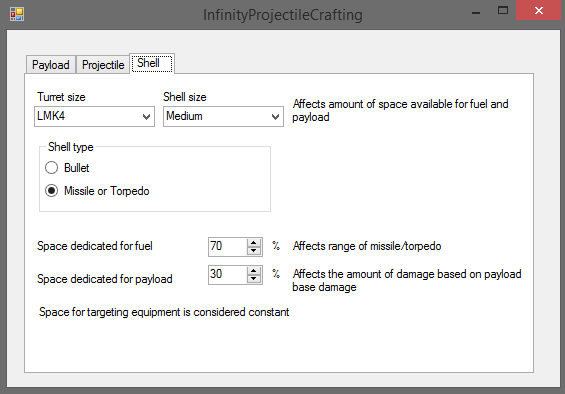Minimize the InfinityProjectileCrafting window
565x394 pixels.
pyautogui.click(x=476, y=13)
